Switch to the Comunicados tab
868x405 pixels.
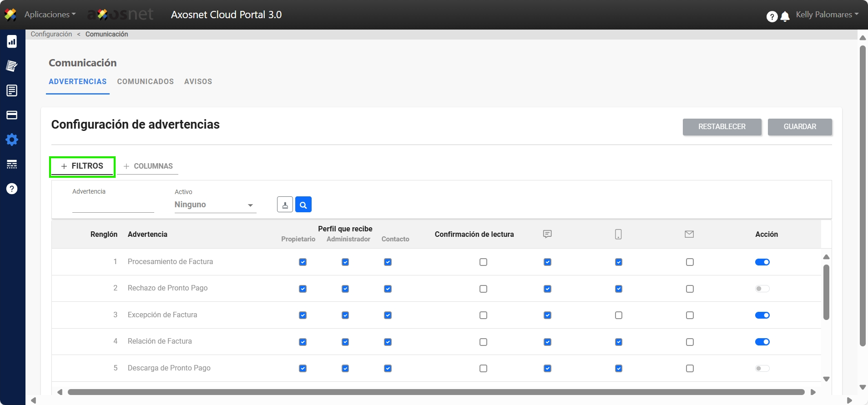(145, 82)
